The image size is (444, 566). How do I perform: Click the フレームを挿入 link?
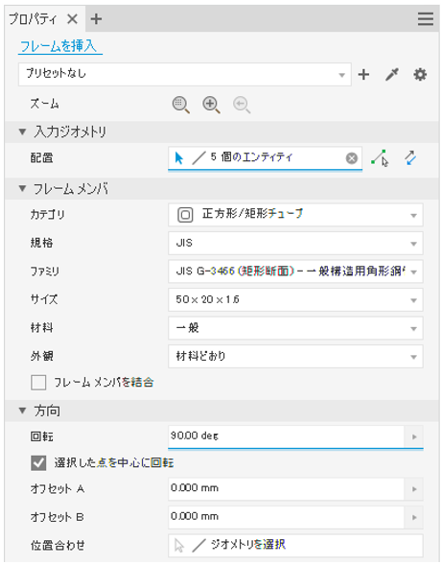[58, 47]
